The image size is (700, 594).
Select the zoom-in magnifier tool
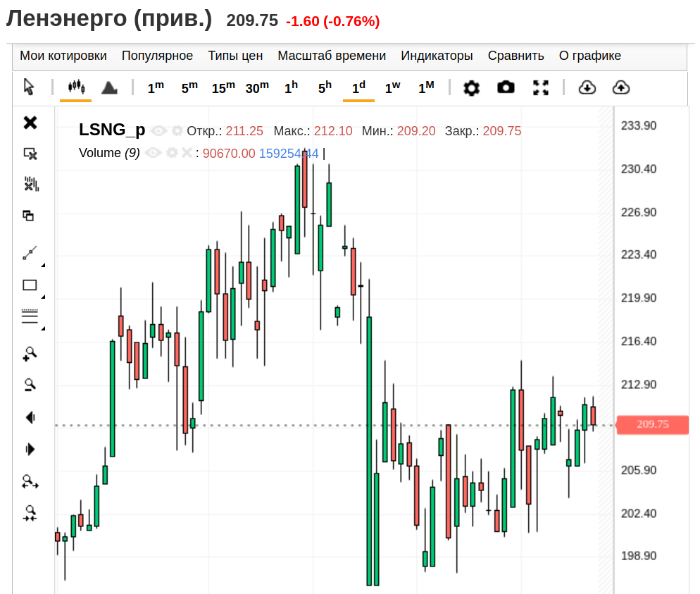pos(28,353)
